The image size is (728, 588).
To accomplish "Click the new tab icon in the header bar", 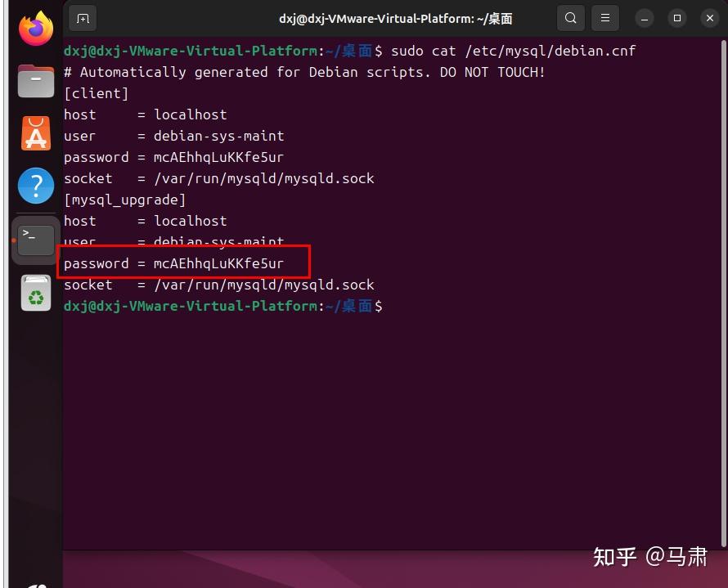I will coord(82,17).
